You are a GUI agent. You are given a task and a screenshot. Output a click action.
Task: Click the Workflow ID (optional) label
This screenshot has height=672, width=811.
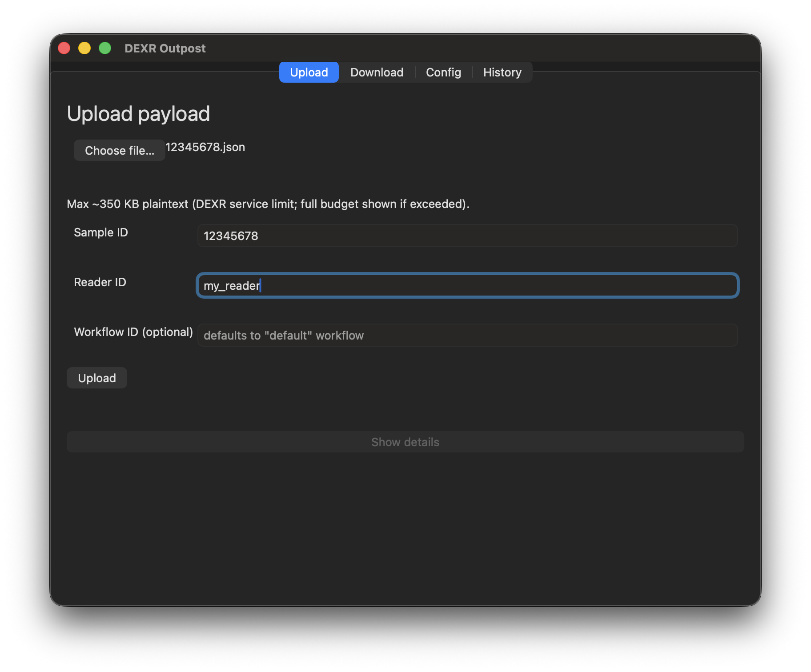(133, 332)
